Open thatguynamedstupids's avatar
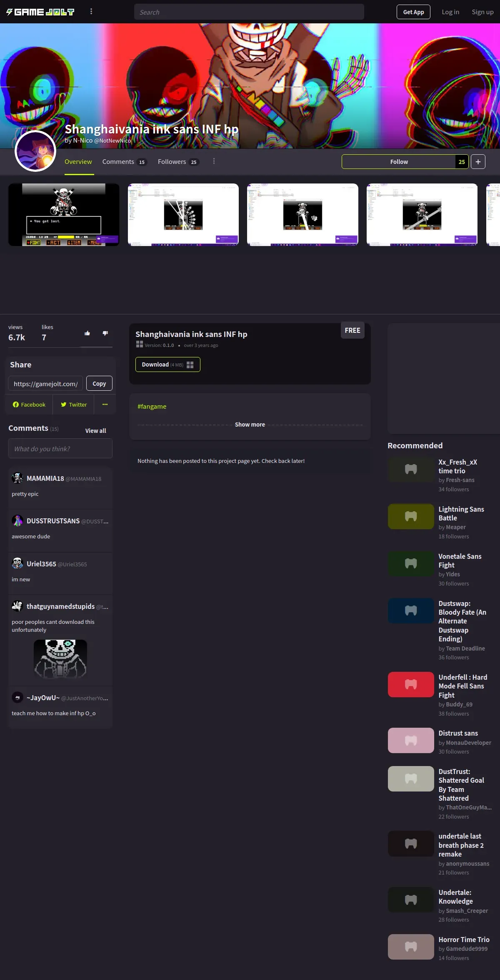This screenshot has width=500, height=980. point(17,606)
